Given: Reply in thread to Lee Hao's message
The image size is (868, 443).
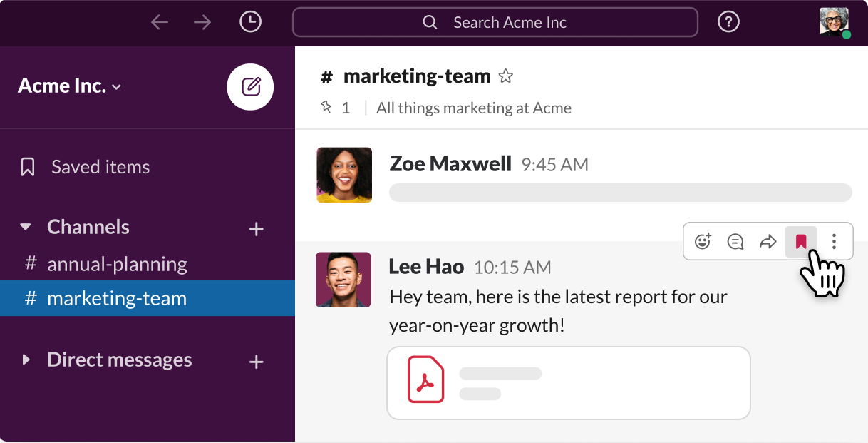Looking at the screenshot, I should [735, 242].
